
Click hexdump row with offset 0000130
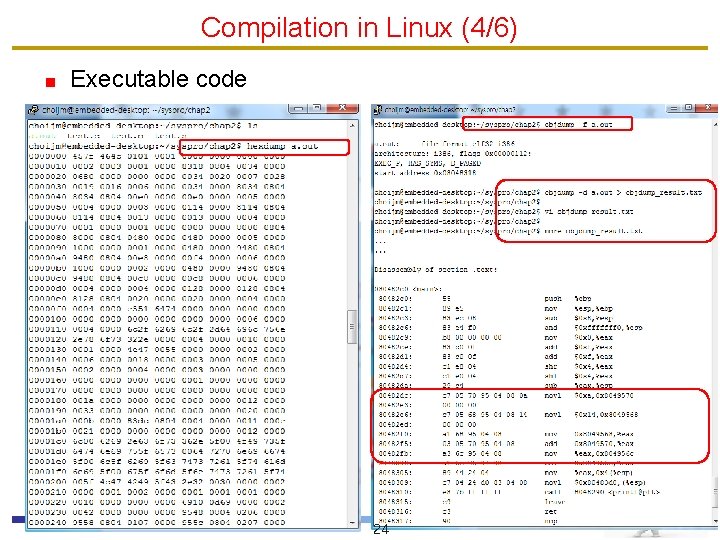click(157, 349)
